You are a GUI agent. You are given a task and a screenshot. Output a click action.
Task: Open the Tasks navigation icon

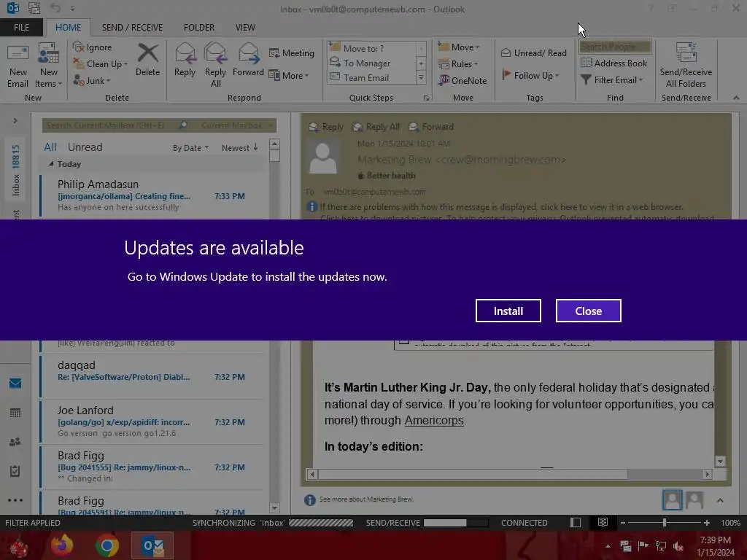coord(15,471)
